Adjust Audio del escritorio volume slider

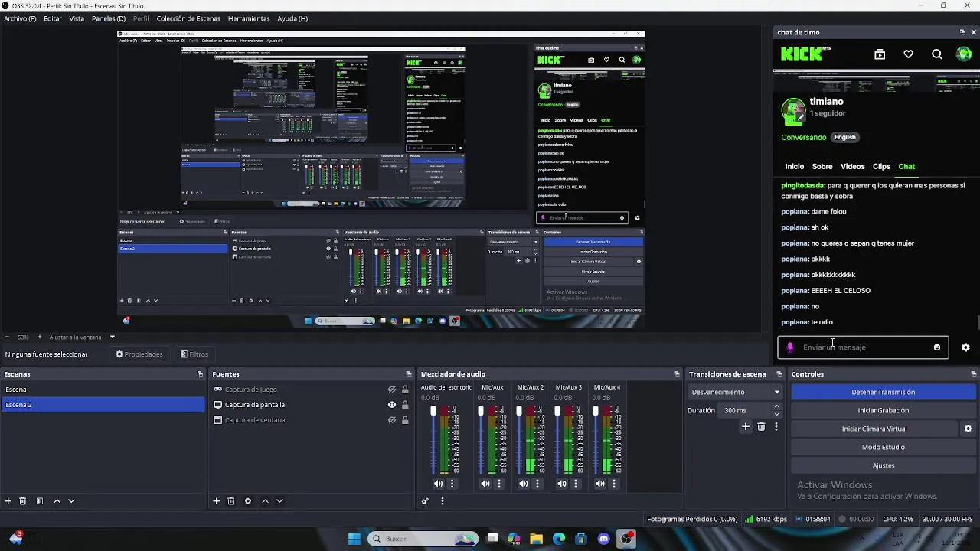click(433, 411)
